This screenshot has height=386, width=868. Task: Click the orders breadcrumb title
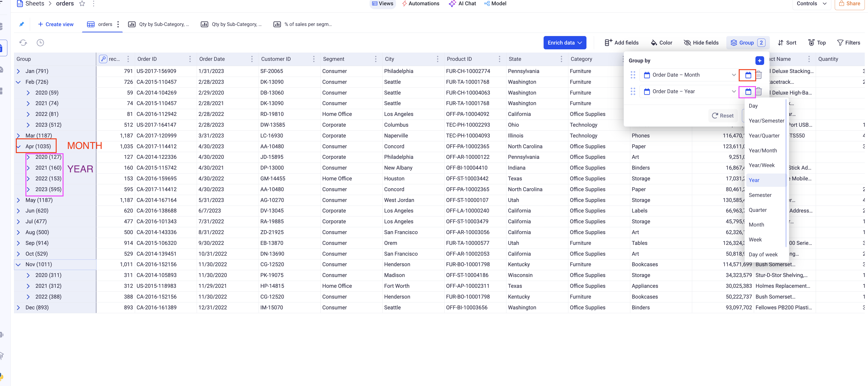pos(65,4)
